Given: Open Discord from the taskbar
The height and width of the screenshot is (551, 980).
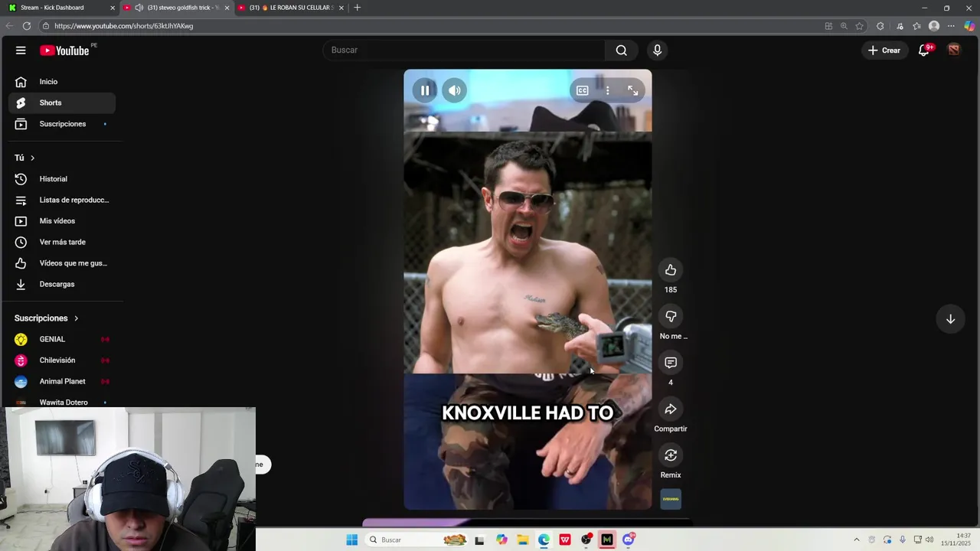Looking at the screenshot, I should pos(629,540).
